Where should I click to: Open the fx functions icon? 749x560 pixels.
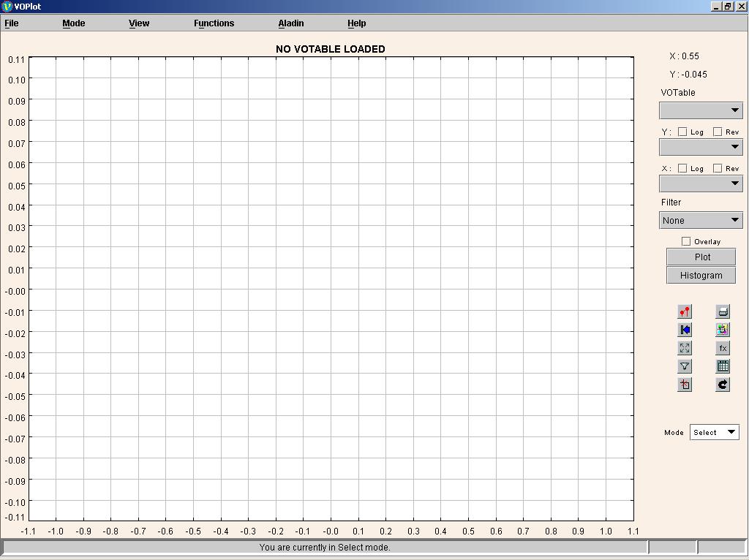[x=723, y=349]
